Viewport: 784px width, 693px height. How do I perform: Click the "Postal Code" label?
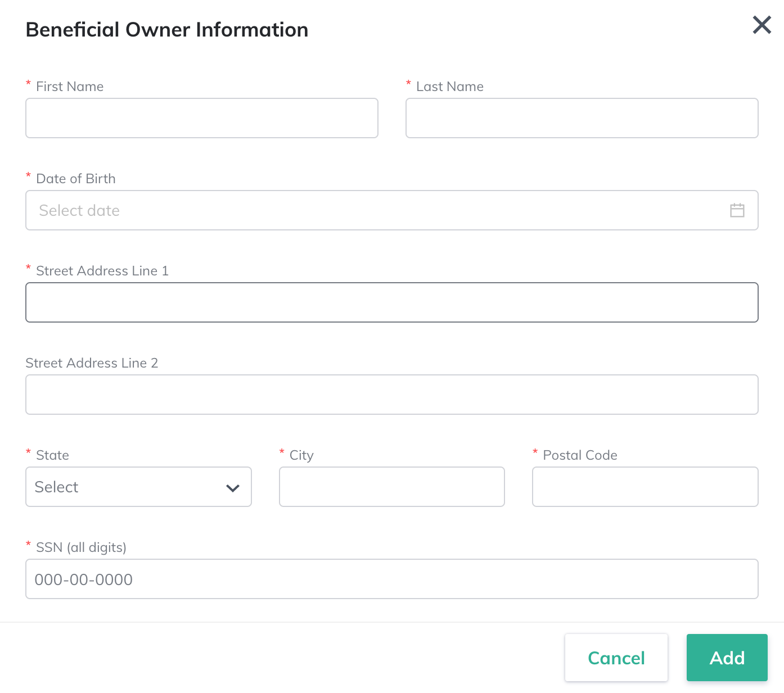(x=580, y=455)
